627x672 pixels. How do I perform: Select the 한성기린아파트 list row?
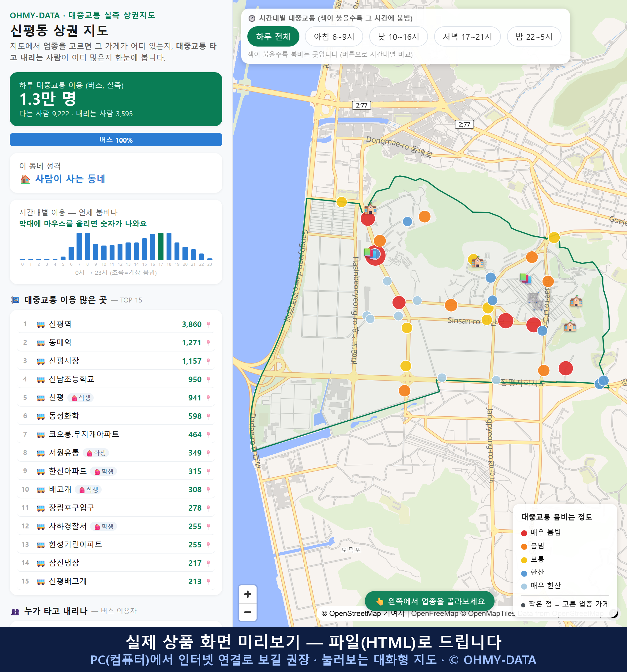tap(116, 545)
